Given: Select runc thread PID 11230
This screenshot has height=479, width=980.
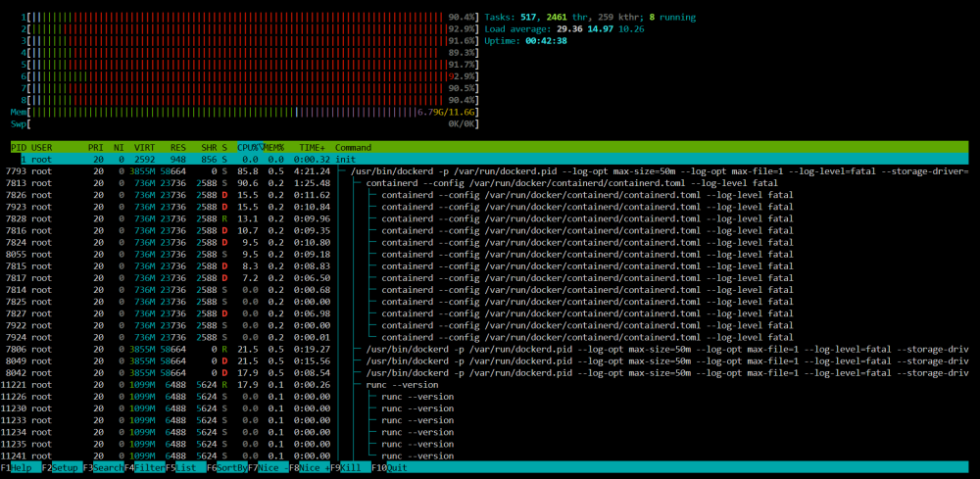Looking at the screenshot, I should [x=484, y=408].
